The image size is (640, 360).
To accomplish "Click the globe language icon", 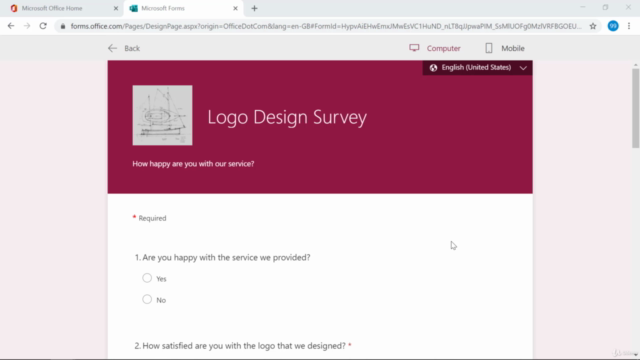I will coord(433,68).
